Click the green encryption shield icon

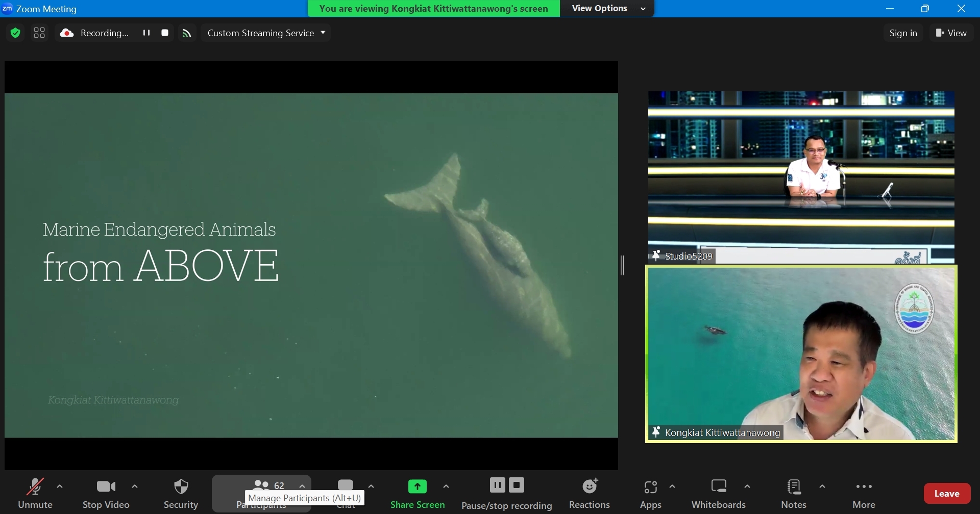click(15, 33)
